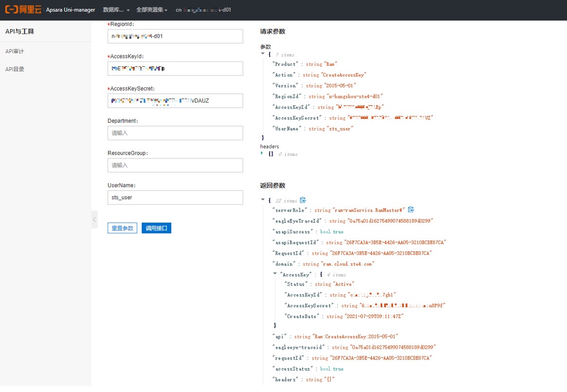Image resolution: width=567 pixels, height=392 pixels.
Task: Click the 调用接口 button
Action: click(156, 228)
